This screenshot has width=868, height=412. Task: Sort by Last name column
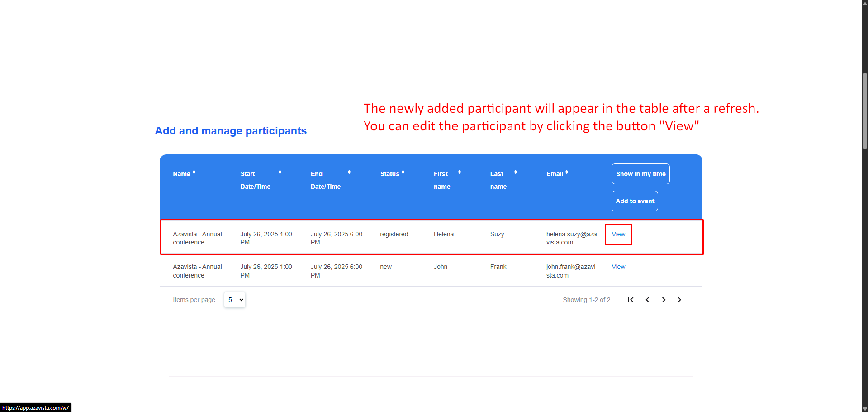tap(516, 172)
